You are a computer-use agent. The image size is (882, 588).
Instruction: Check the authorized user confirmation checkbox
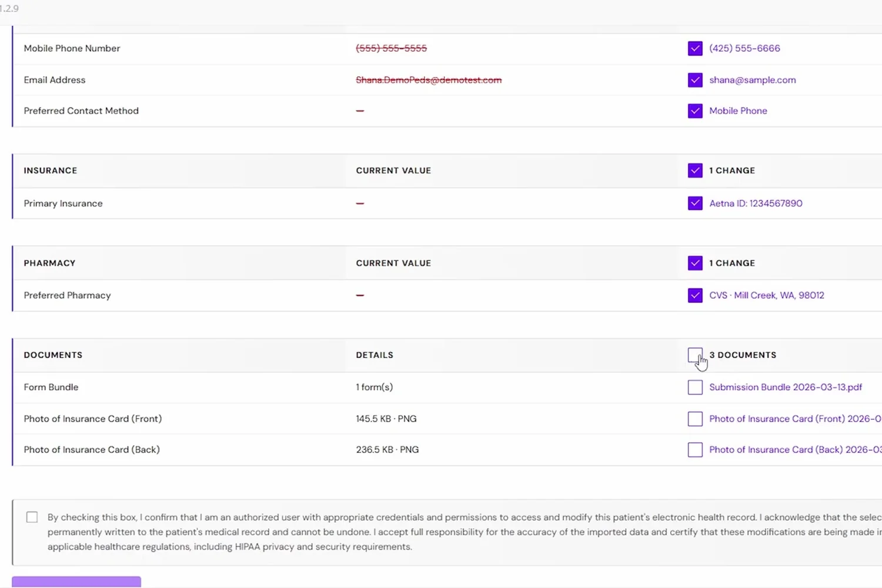click(x=32, y=517)
